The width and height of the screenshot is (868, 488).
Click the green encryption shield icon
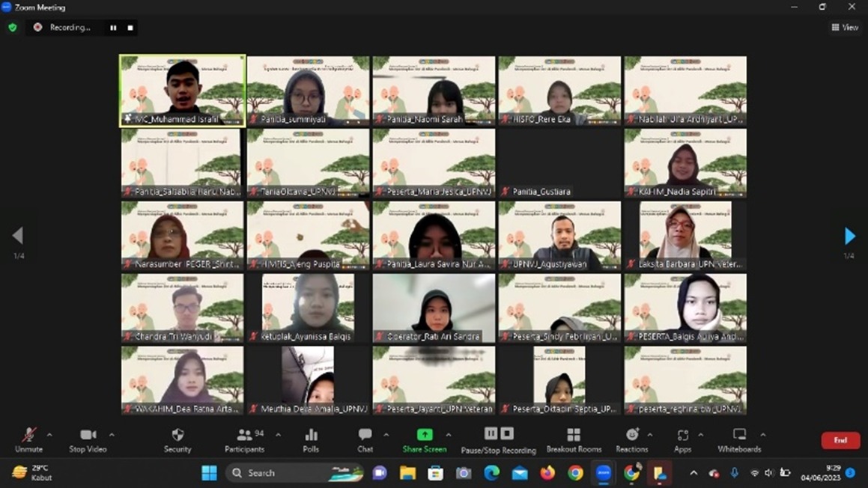pyautogui.click(x=13, y=28)
